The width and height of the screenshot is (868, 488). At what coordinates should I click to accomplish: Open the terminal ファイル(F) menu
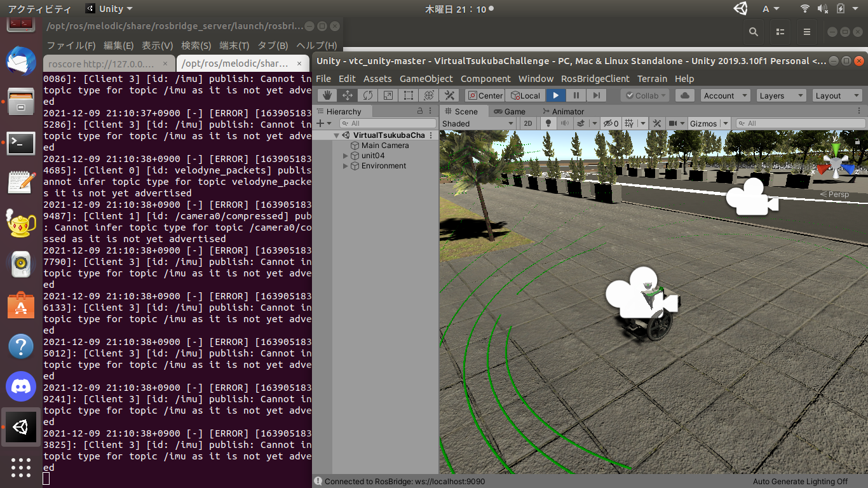[71, 46]
